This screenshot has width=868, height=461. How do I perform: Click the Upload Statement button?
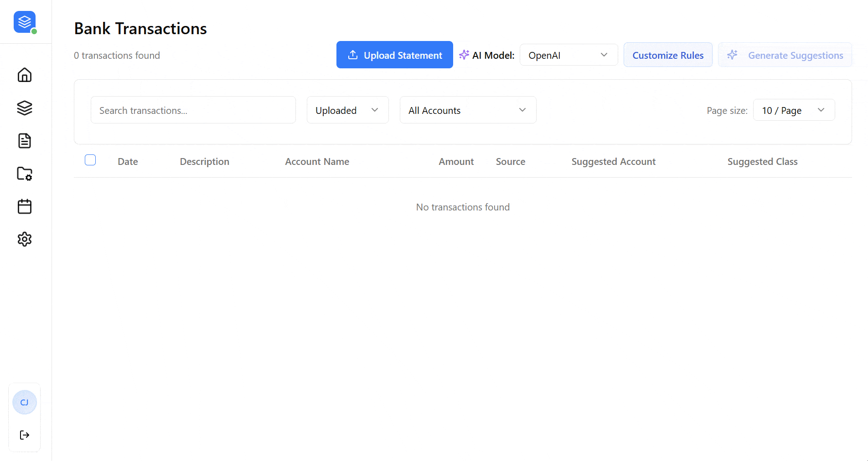pyautogui.click(x=394, y=55)
